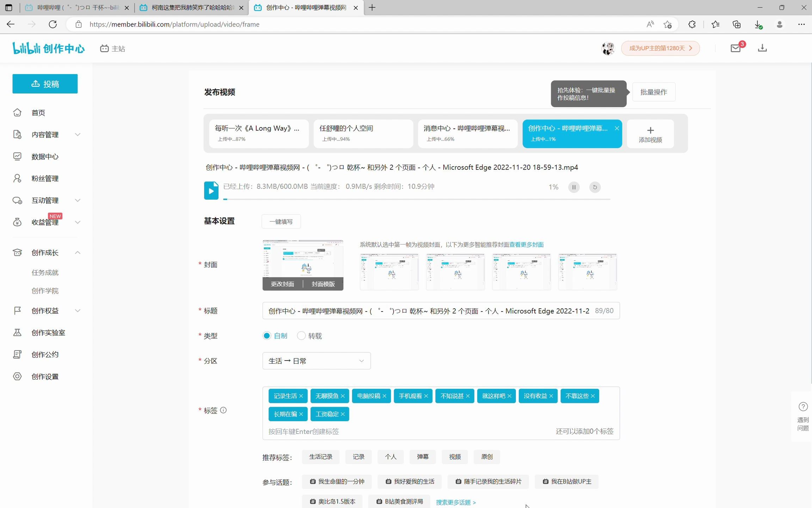Click 更改封面 change cover button

282,284
